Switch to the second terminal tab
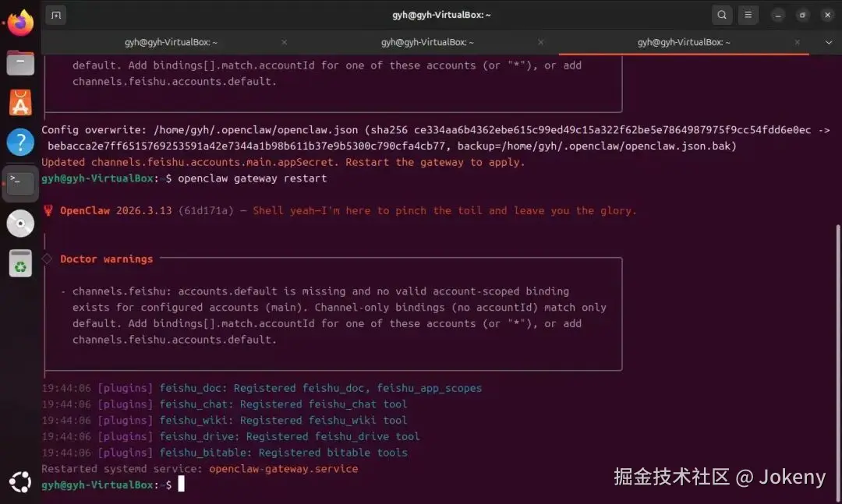Image resolution: width=842 pixels, height=504 pixels. [427, 42]
